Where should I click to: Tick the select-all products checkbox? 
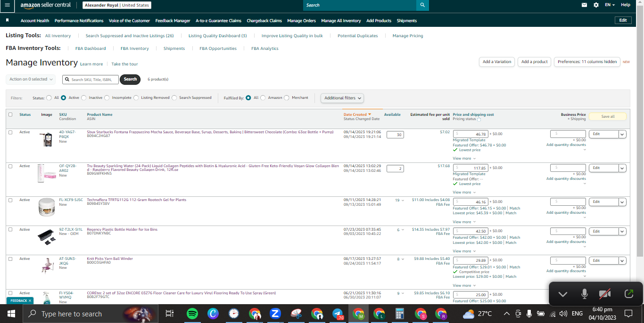(x=10, y=114)
